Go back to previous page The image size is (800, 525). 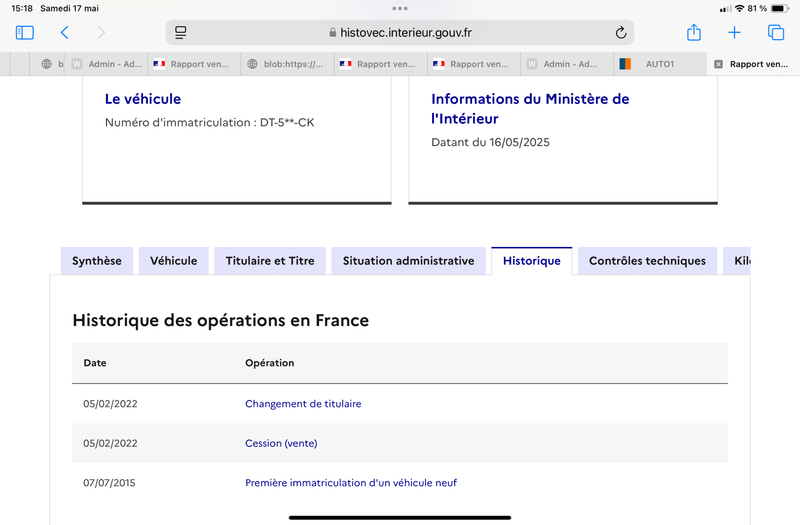pyautogui.click(x=64, y=33)
